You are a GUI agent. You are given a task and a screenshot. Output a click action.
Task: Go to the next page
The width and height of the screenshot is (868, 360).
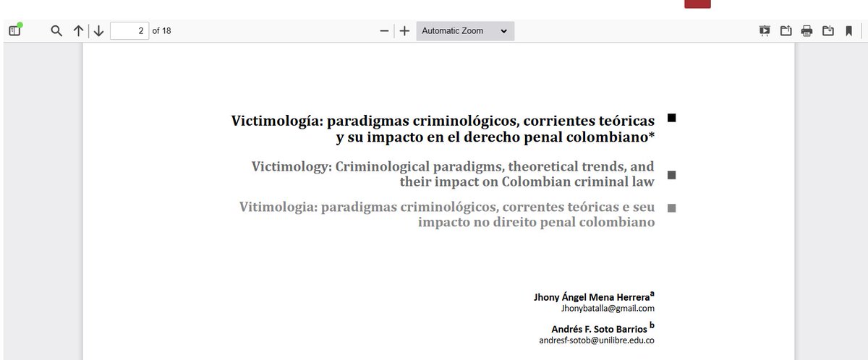(98, 31)
